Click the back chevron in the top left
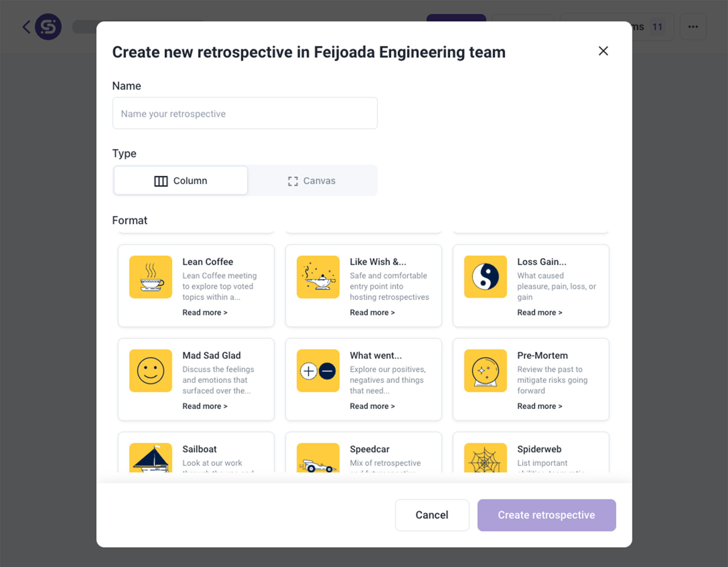The width and height of the screenshot is (728, 567). click(26, 27)
